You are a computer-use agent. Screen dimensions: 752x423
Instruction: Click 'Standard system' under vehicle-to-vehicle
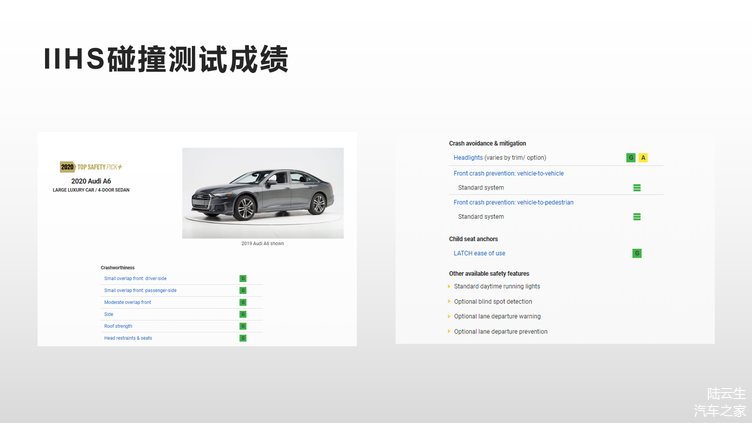coord(481,188)
